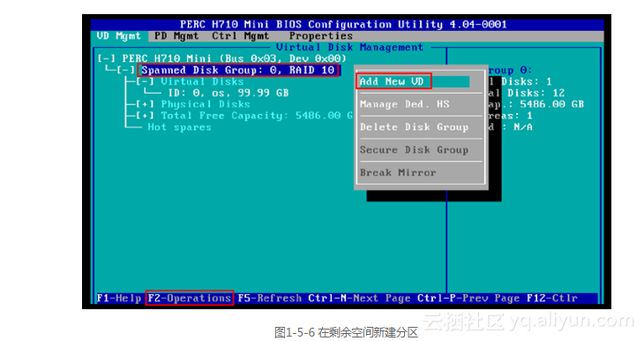Select Delete Disk Group menu entry
The width and height of the screenshot is (644, 341).
[x=414, y=127]
